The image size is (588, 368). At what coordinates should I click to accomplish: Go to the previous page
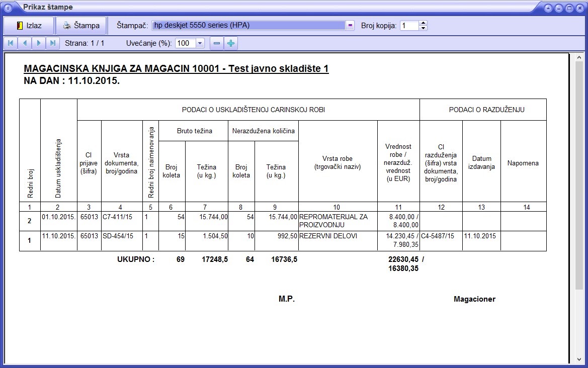(x=25, y=43)
